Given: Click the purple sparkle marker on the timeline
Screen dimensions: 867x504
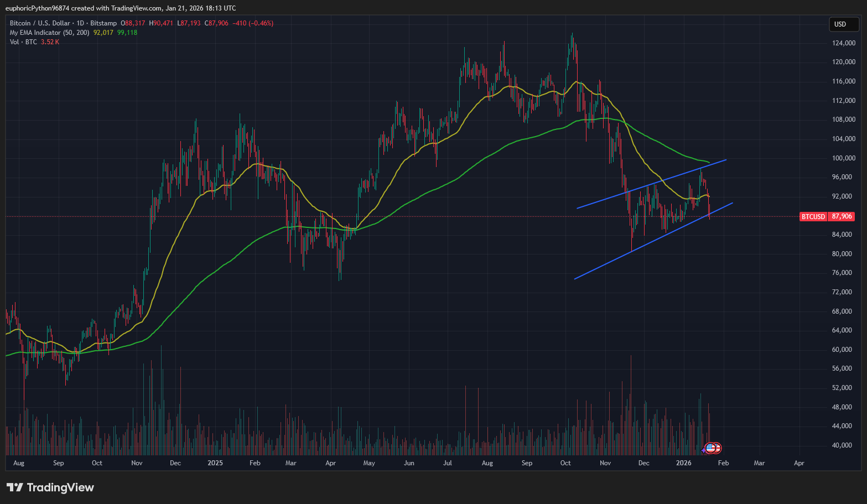Looking at the screenshot, I should 703,450.
